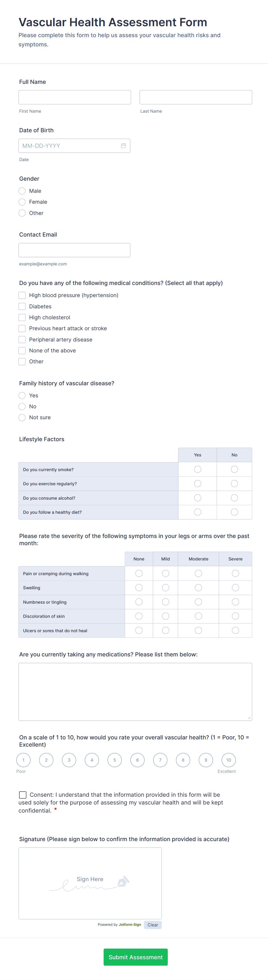Open the Jotform Sign link
The image size is (268, 980).
pyautogui.click(x=129, y=924)
